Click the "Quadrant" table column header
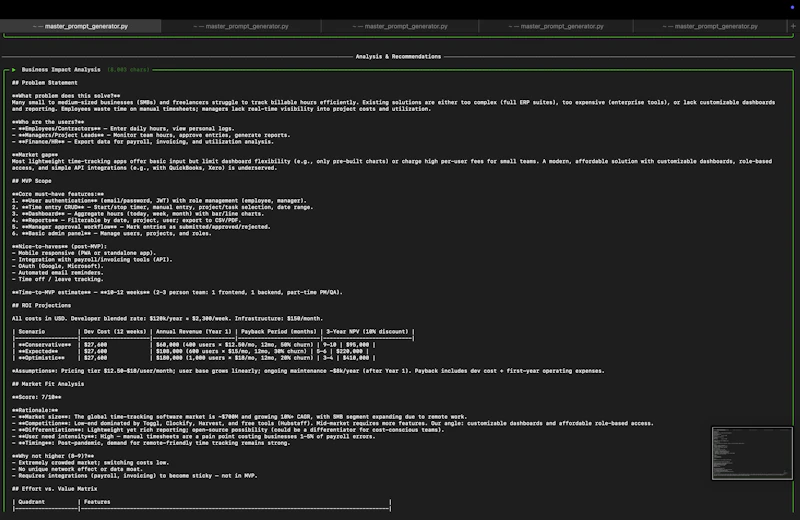The height and width of the screenshot is (520, 800). pos(32,502)
